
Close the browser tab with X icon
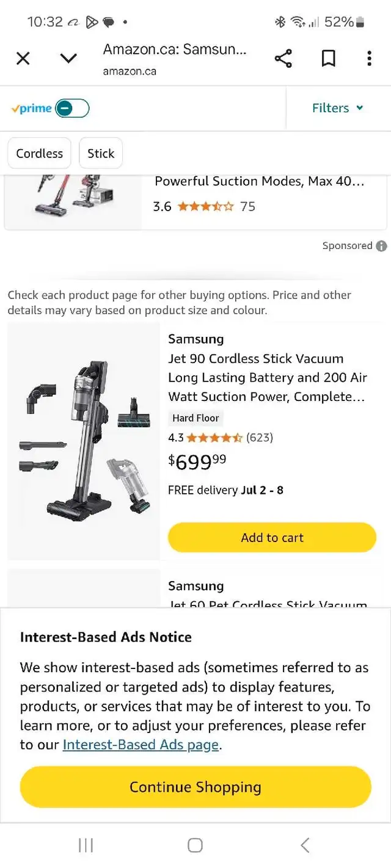[x=23, y=59]
